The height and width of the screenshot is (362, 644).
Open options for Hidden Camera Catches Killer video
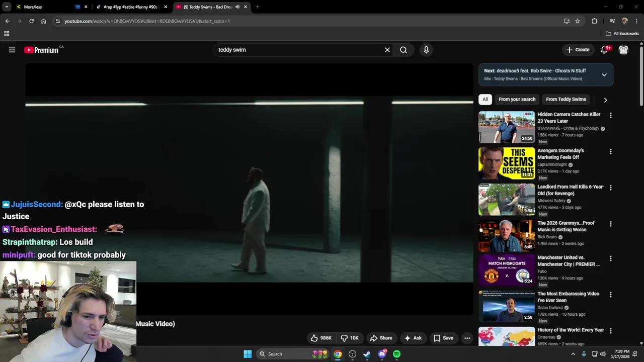click(x=611, y=115)
